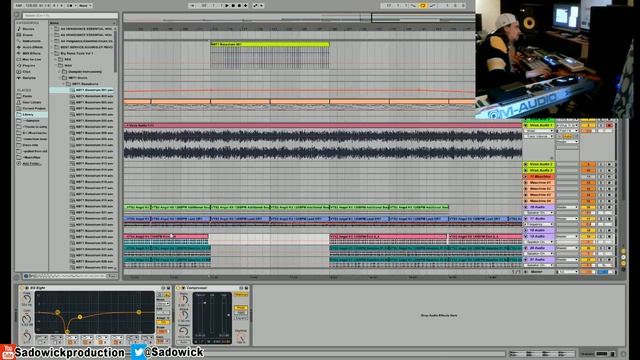
Task: Select Peak mode in Compressor
Action: tap(240, 307)
